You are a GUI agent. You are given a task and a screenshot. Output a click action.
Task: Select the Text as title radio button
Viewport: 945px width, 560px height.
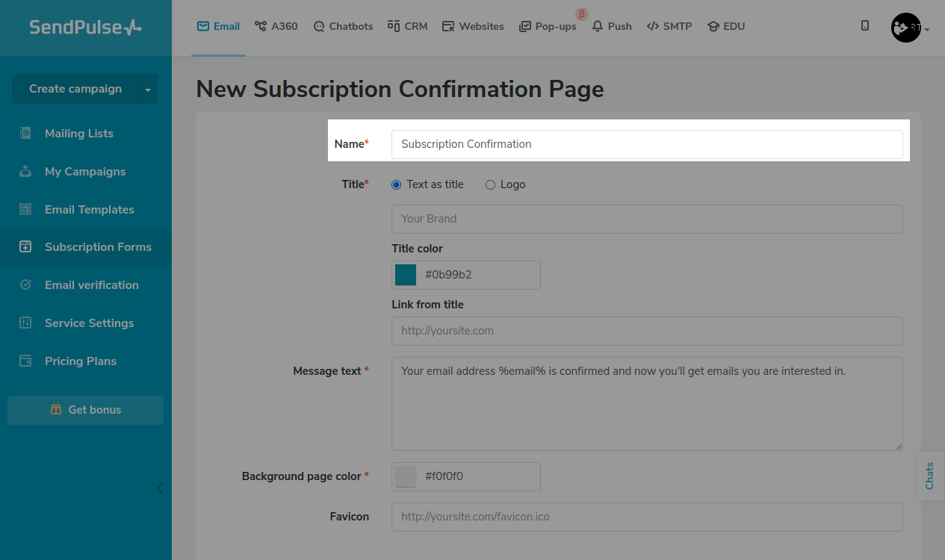click(397, 185)
